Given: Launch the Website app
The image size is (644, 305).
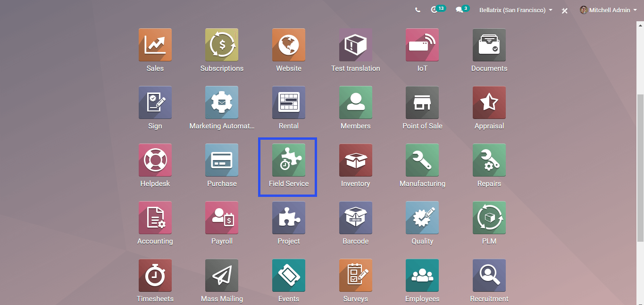Looking at the screenshot, I should point(289,45).
